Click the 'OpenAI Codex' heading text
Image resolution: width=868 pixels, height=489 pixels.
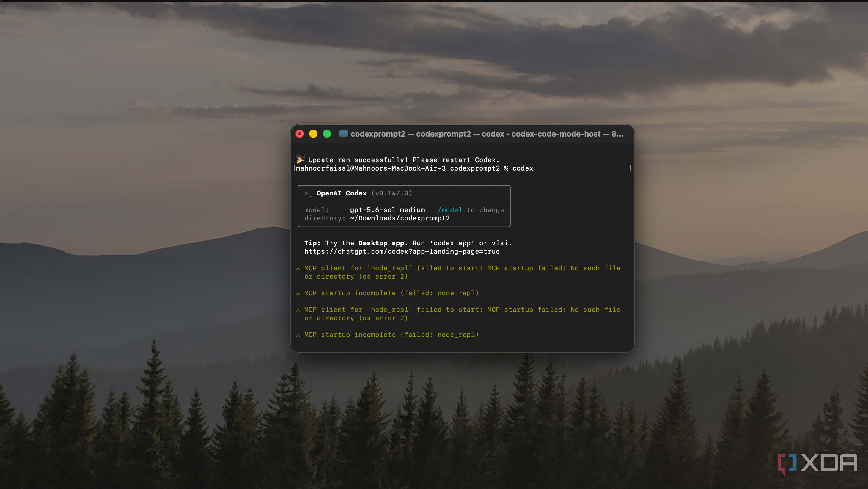point(341,193)
